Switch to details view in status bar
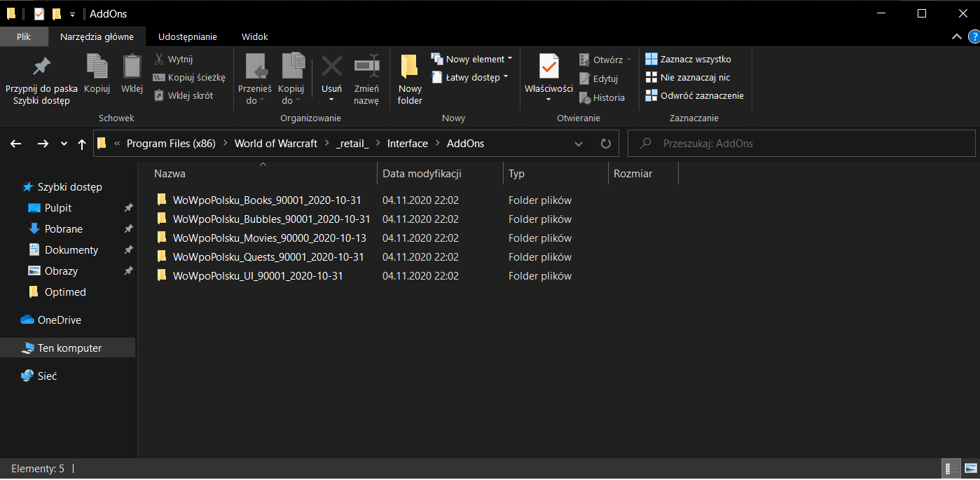Viewport: 980px width, 480px height. tap(951, 469)
